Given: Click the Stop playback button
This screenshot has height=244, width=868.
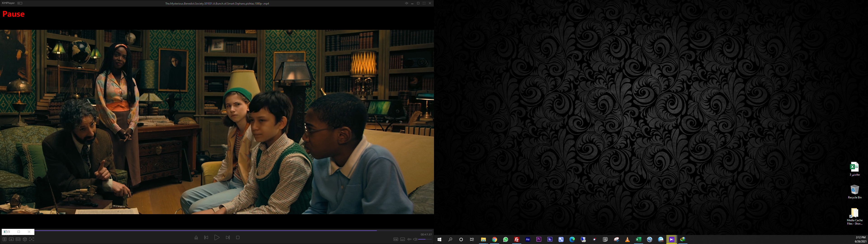Looking at the screenshot, I should click(238, 238).
